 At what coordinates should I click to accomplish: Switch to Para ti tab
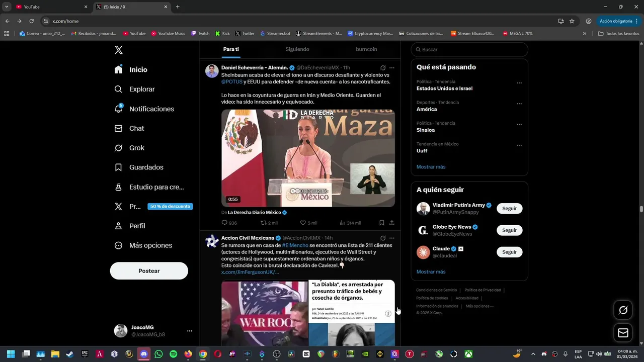pos(231,49)
